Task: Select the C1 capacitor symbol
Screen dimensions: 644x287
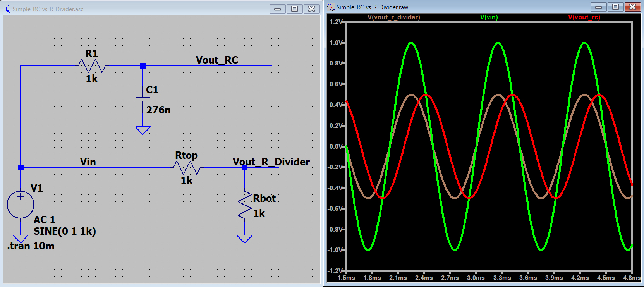Action: coord(143,100)
